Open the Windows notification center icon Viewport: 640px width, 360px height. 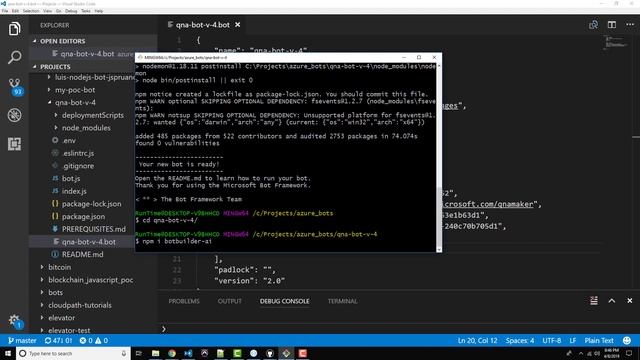[629, 353]
